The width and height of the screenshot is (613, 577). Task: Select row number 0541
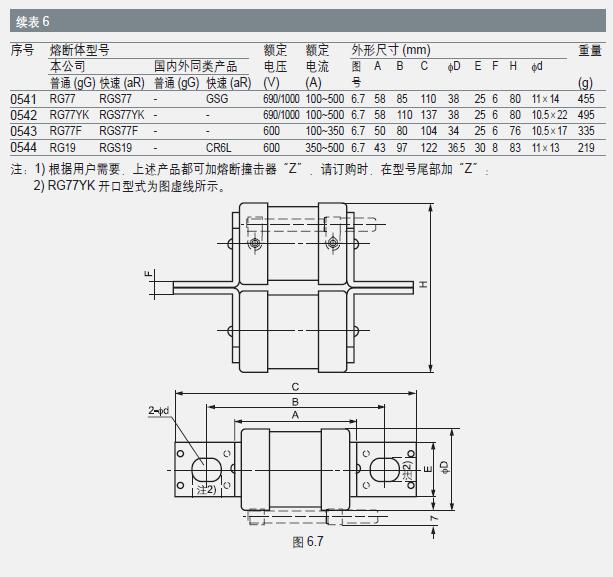(x=22, y=100)
